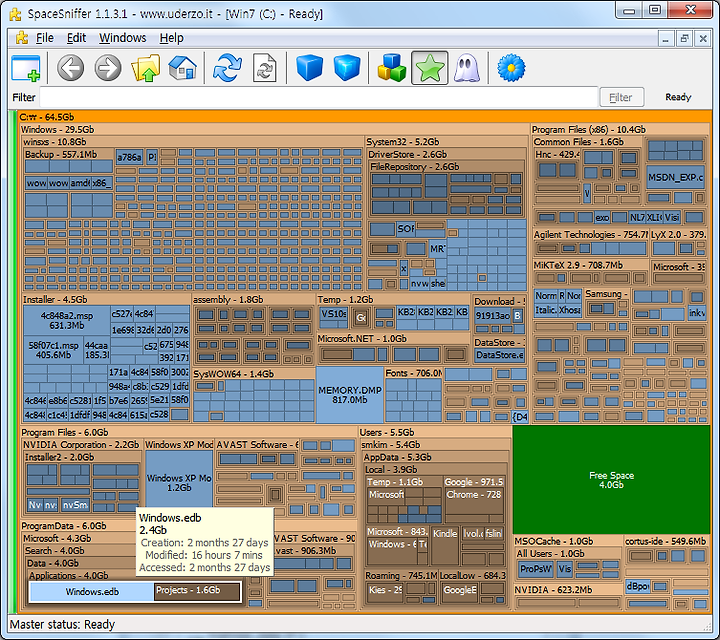Click the New View toolbar icon
The height and width of the screenshot is (640, 720).
(26, 68)
